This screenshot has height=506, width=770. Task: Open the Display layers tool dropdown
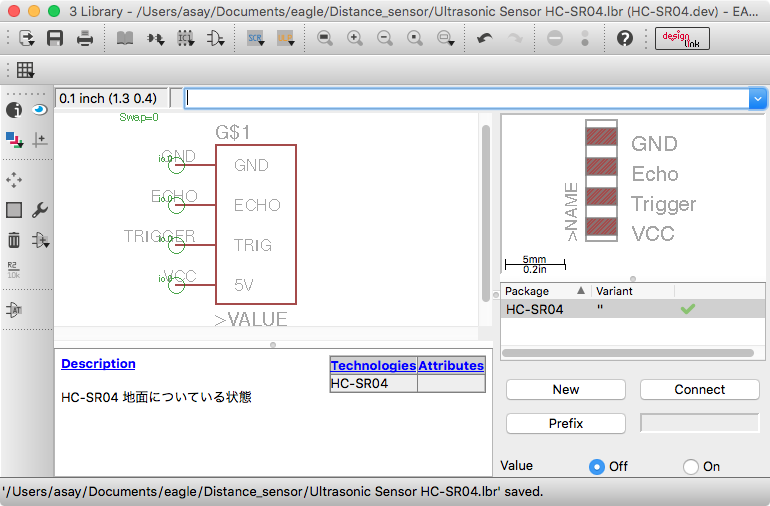pyautogui.click(x=14, y=140)
